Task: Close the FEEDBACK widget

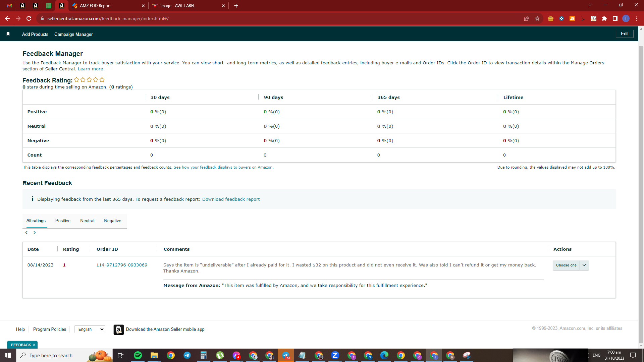Action: pyautogui.click(x=34, y=345)
